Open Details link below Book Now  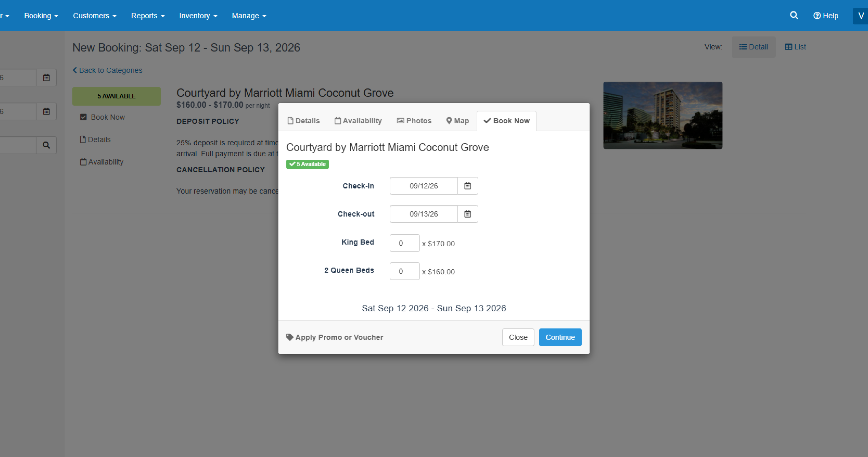click(95, 140)
